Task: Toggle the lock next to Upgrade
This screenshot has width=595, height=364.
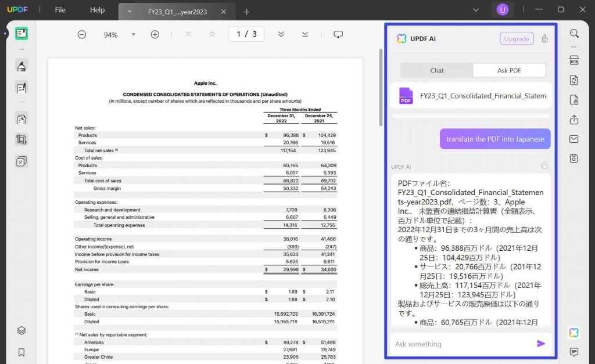Action: coord(544,38)
